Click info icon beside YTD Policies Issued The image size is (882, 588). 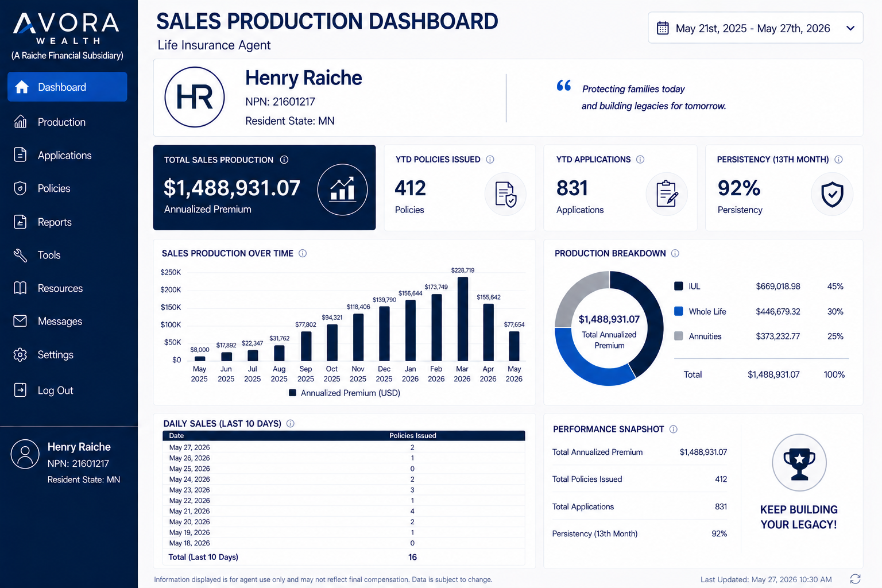(490, 160)
